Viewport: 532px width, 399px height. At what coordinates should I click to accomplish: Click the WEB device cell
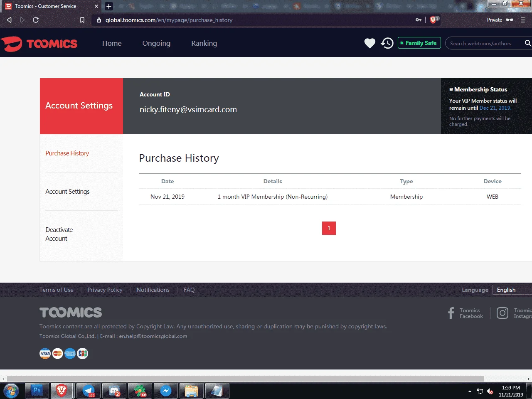click(493, 197)
